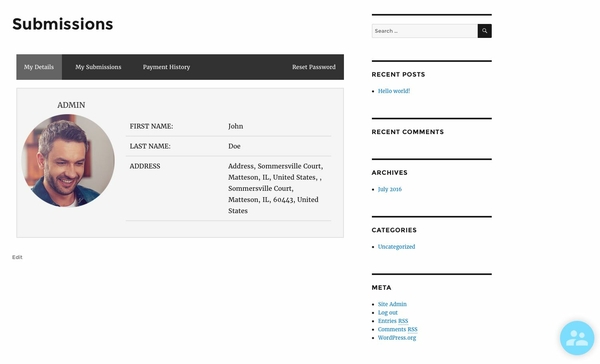Click the first name value John
Screen dimensions: 600x364
coord(236,126)
